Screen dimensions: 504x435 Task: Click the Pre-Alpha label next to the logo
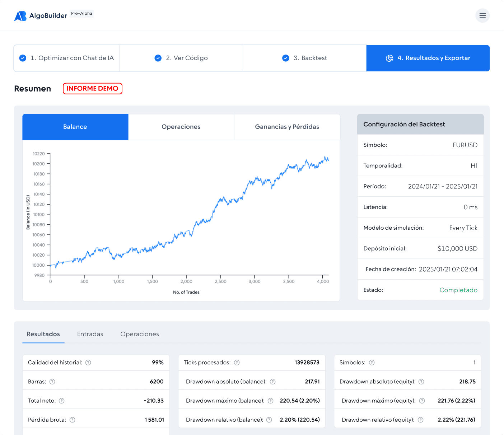click(82, 13)
